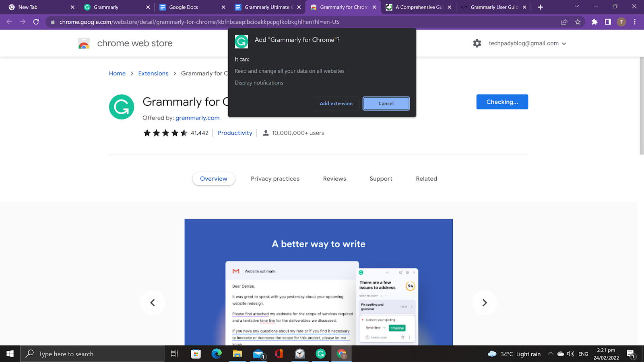Open the volume control in system tray

point(570,354)
